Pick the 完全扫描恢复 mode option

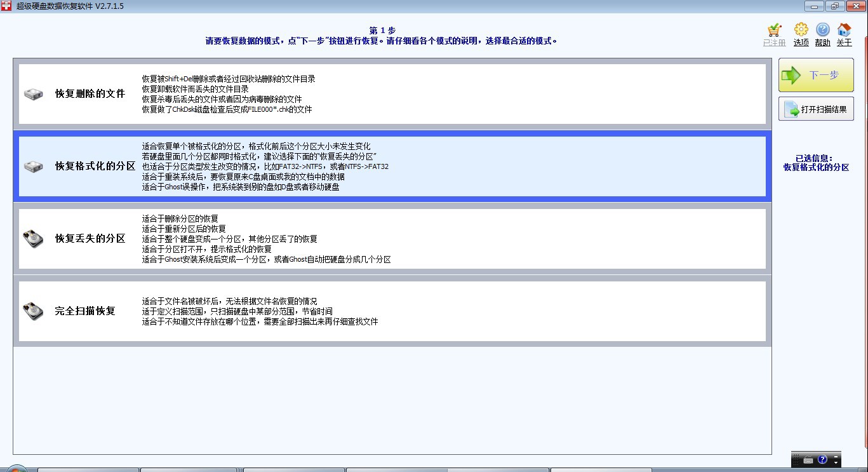pos(85,311)
